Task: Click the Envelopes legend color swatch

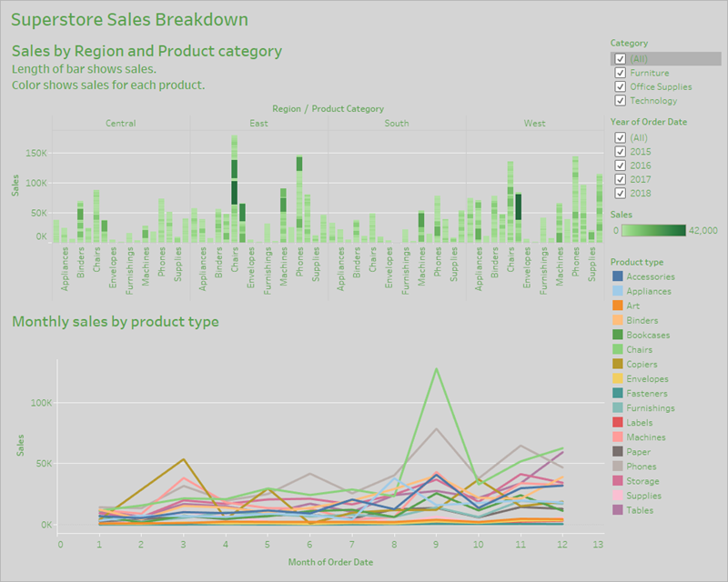Action: click(618, 378)
